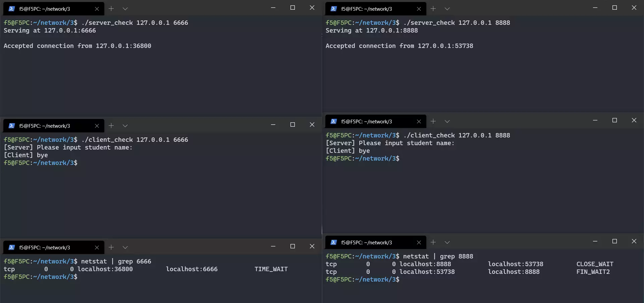Expand profile dropdown in server 6666 window
Screen dimensions: 644x303
[x=125, y=9]
